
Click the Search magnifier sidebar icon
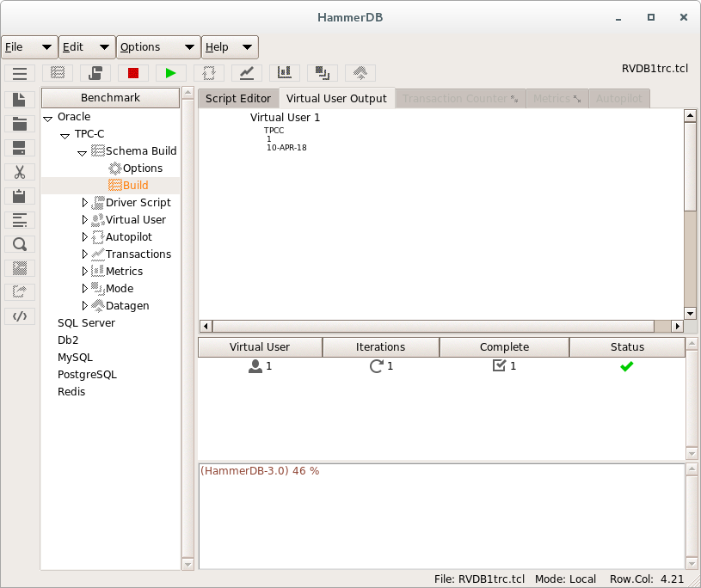pos(20,244)
